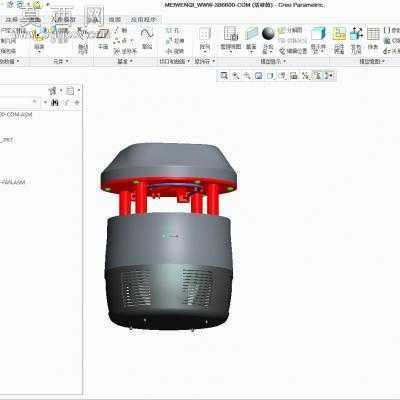Click the 发布几何 publish geometry icon

point(356,40)
